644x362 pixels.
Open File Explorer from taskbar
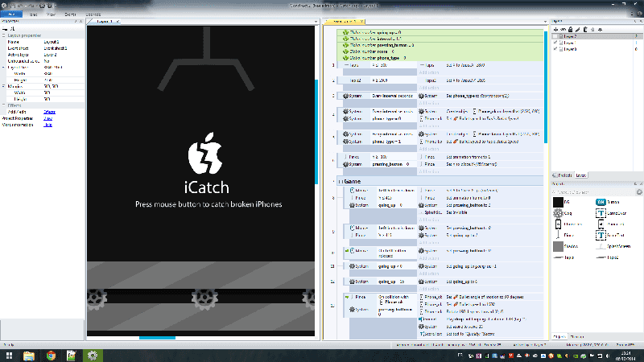[29, 356]
